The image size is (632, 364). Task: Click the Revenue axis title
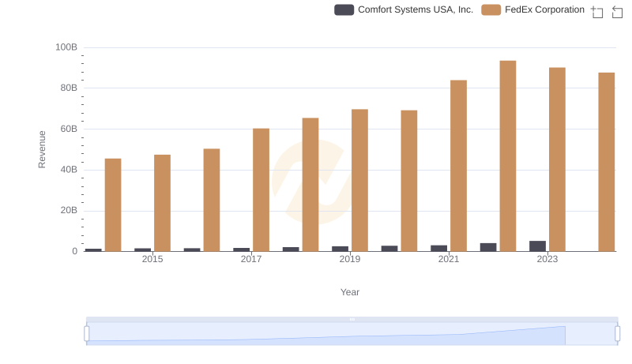[x=42, y=149]
